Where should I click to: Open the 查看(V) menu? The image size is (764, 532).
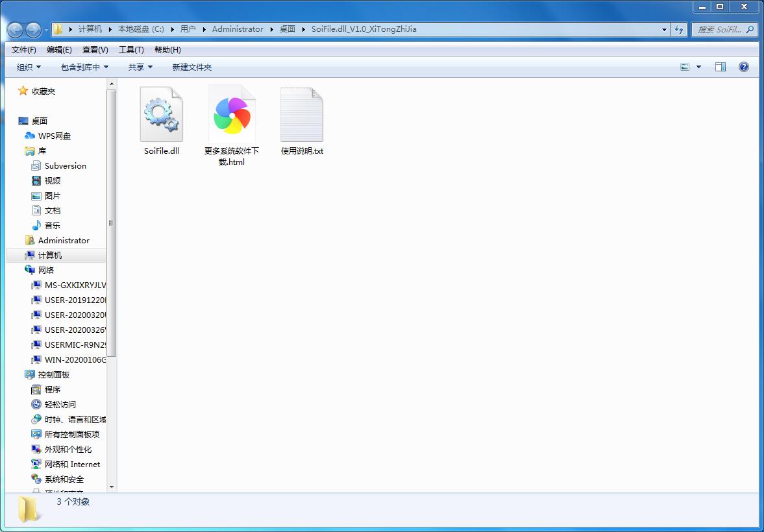[95, 50]
